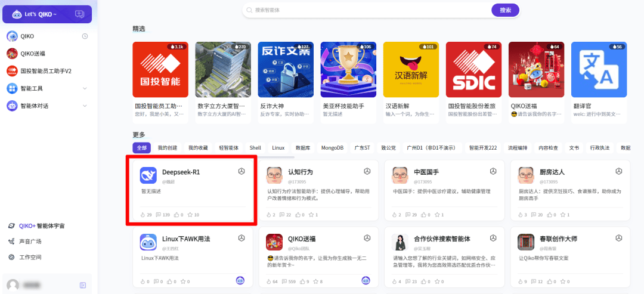Select the 全部 category tab
Viewport: 644px width, 294px height.
[x=142, y=148]
